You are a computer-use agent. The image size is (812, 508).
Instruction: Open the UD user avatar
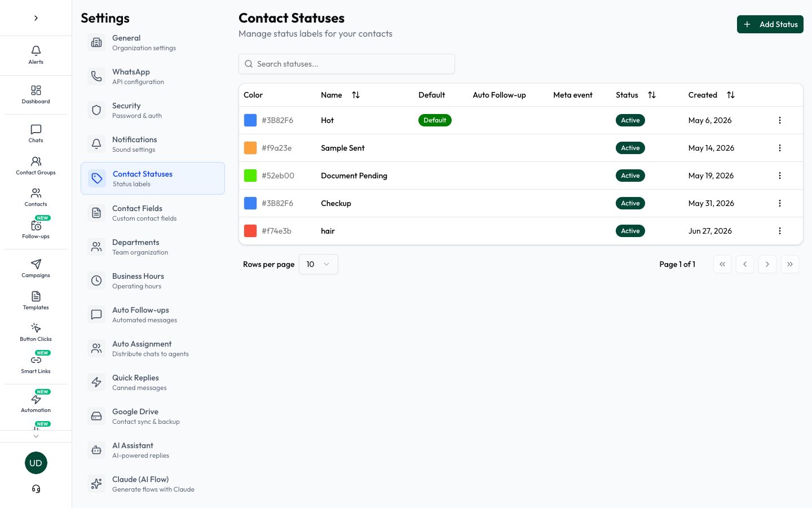pos(36,463)
